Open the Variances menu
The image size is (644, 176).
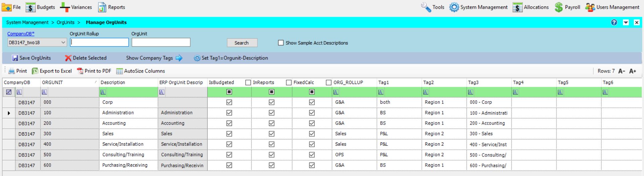tap(76, 7)
